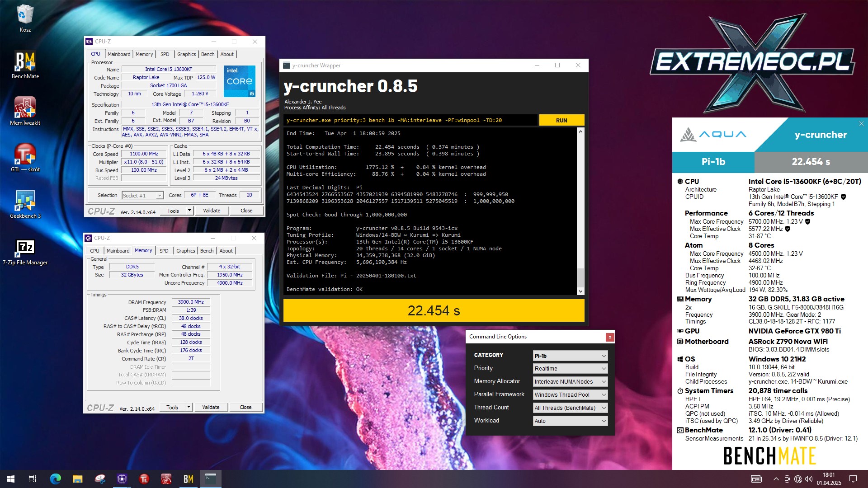Image resolution: width=868 pixels, height=488 pixels.
Task: Click the Memory icon in the BenchMate panel
Action: [680, 299]
